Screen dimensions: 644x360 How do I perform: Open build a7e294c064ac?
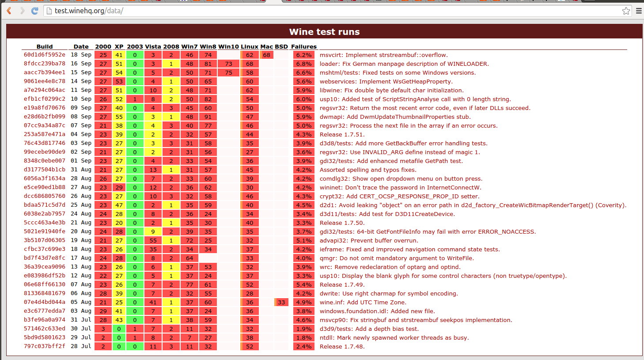pos(45,90)
